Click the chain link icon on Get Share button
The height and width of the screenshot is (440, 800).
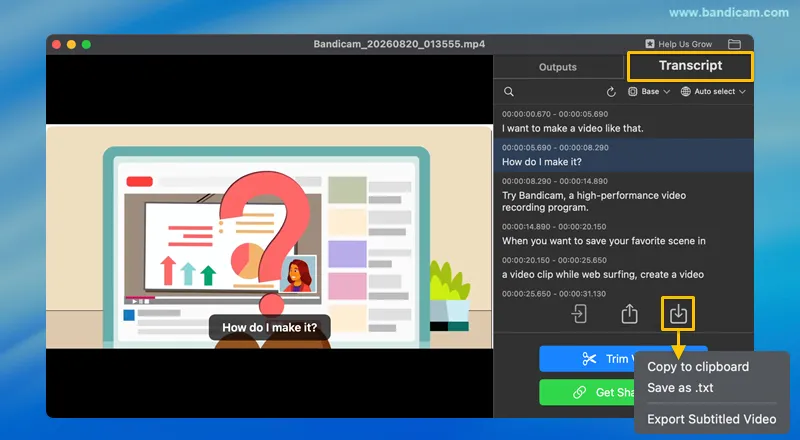pyautogui.click(x=579, y=392)
